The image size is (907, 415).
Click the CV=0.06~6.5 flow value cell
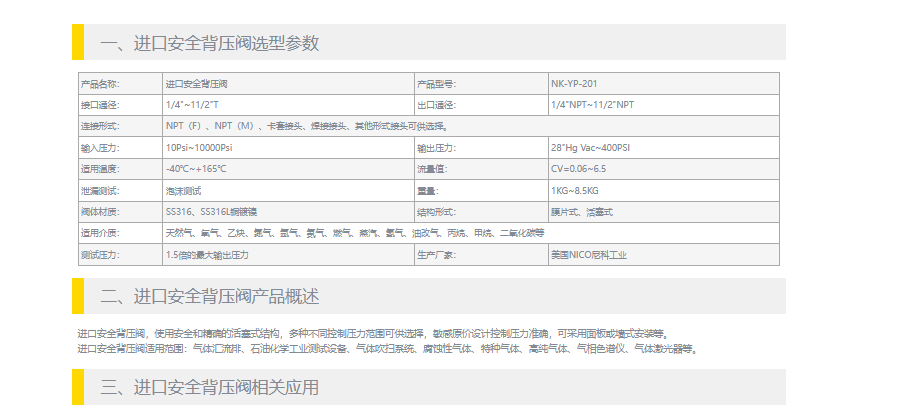click(578, 169)
